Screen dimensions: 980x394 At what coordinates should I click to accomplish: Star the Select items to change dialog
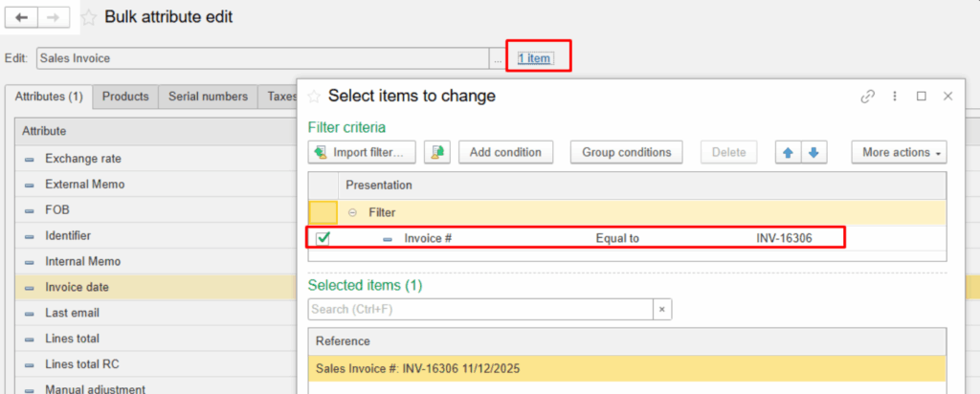(314, 96)
